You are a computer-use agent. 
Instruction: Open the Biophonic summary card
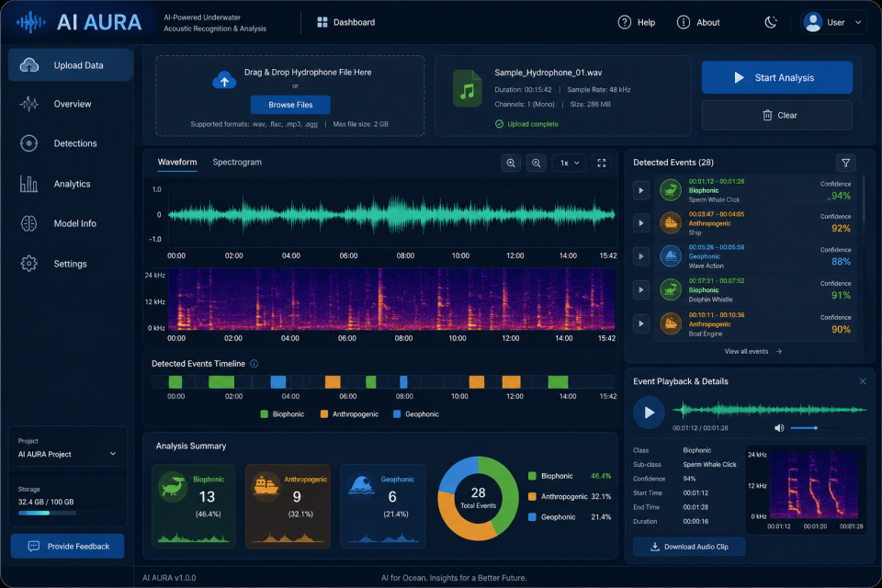194,506
